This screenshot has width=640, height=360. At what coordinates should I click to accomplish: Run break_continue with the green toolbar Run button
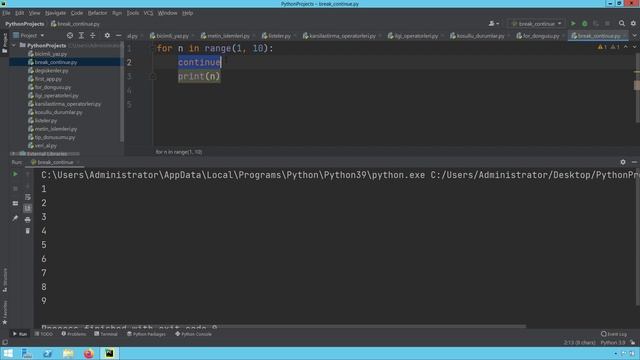573,24
